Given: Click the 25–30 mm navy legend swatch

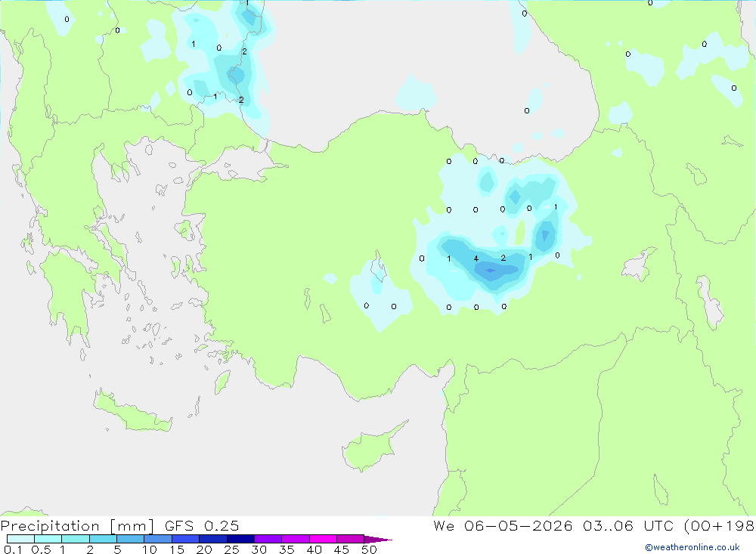Looking at the screenshot, I should (240, 539).
